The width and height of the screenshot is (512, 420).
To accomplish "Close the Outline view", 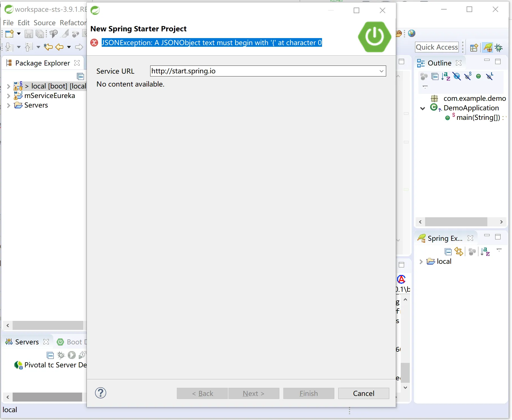I will pyautogui.click(x=459, y=63).
